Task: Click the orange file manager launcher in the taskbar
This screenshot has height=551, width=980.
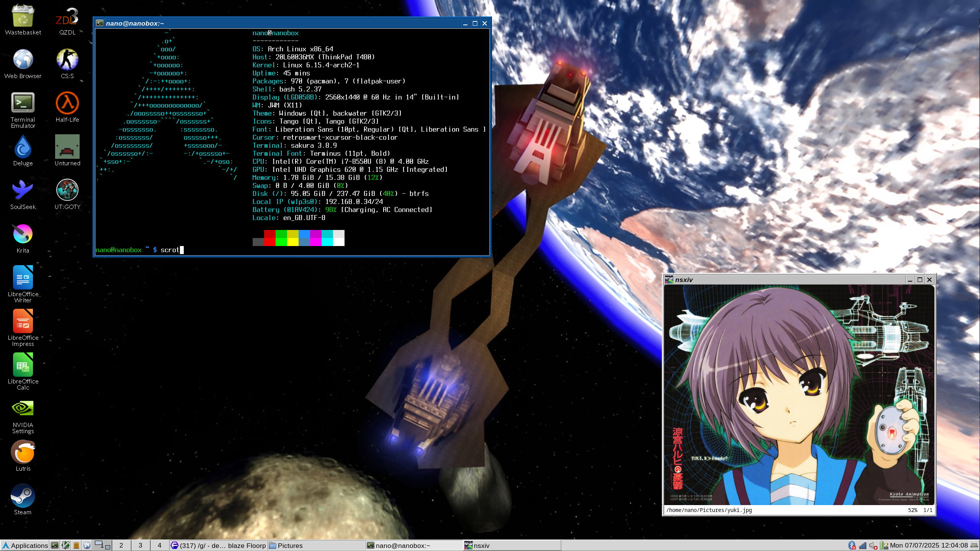Action: click(76, 546)
